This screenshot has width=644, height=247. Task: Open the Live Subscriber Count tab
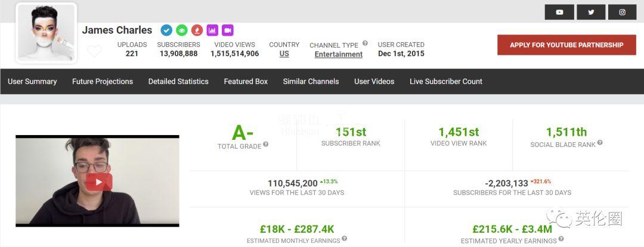click(446, 82)
